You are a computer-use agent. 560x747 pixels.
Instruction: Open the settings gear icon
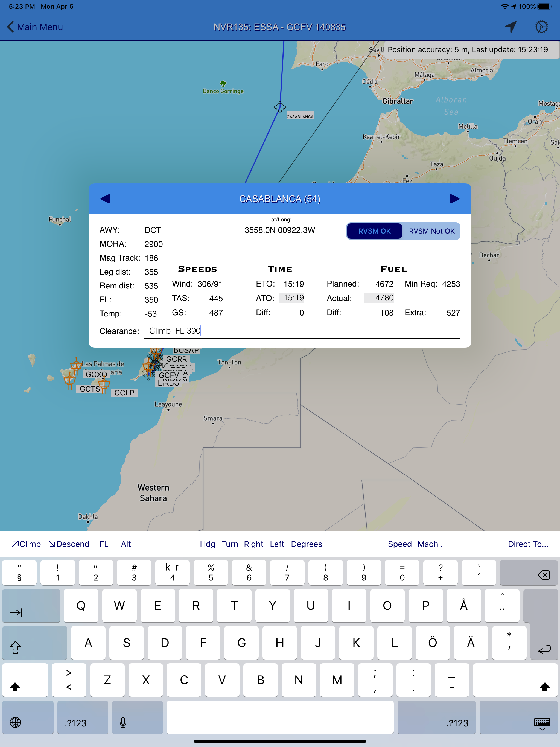point(541,27)
